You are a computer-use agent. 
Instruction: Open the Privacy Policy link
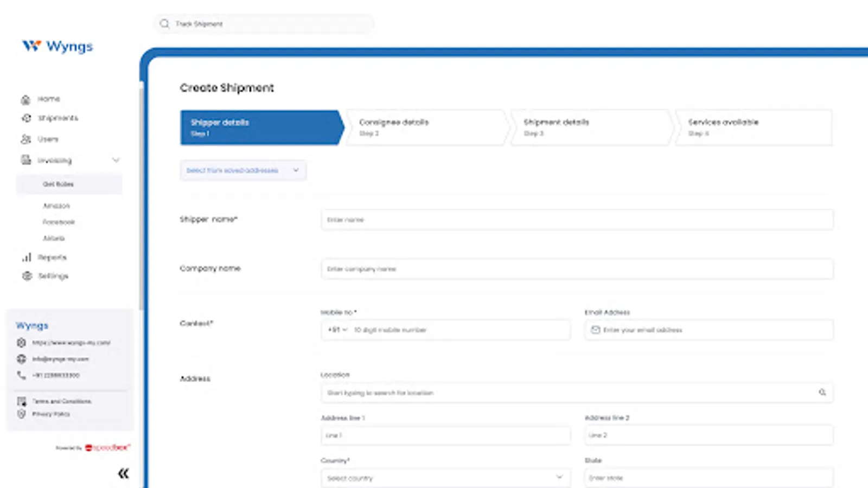[x=52, y=414]
